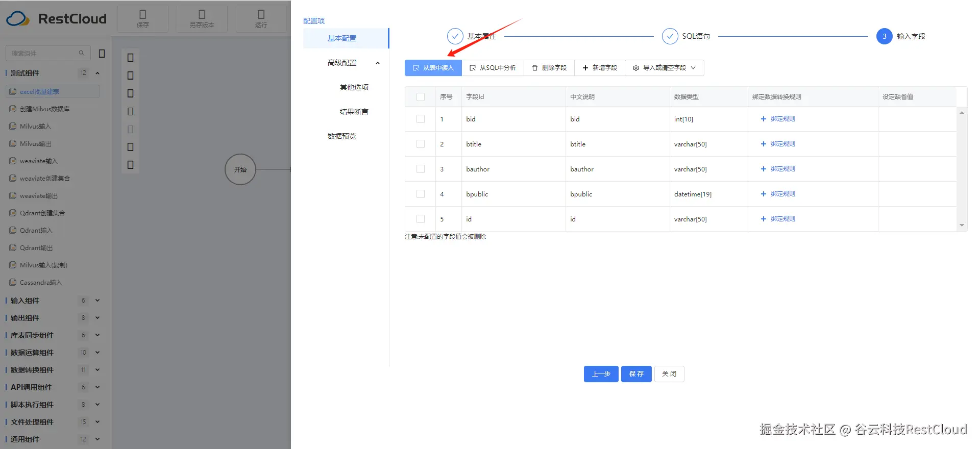
Task: Click the 基本属性 step checkmark icon
Action: (x=455, y=36)
